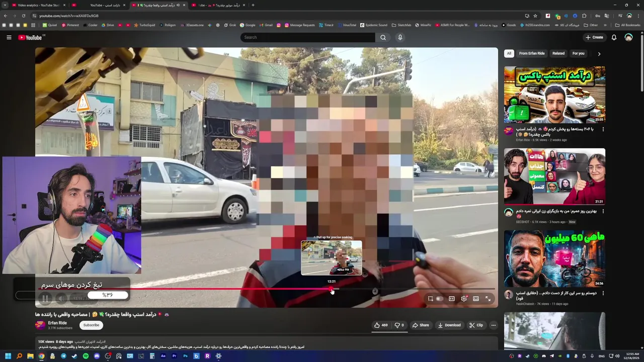Toggle the autoplay switch in the player
This screenshot has height=362, width=644.
(439, 299)
